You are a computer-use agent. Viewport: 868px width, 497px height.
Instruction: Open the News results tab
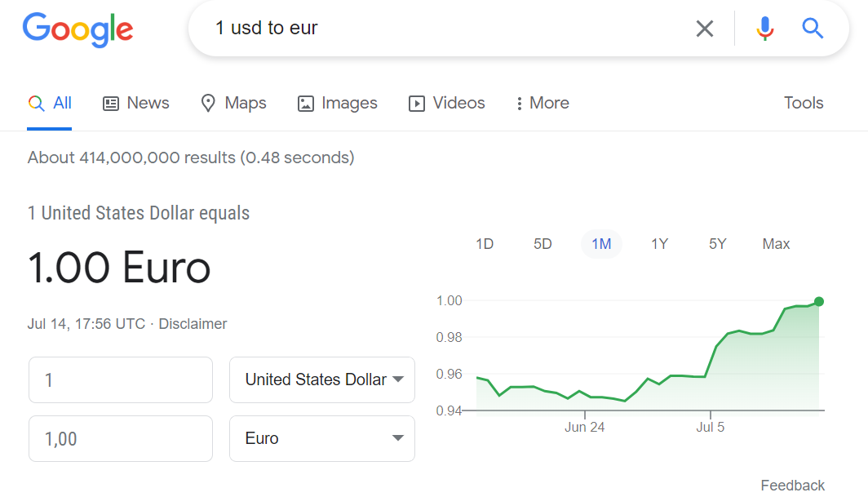(136, 104)
